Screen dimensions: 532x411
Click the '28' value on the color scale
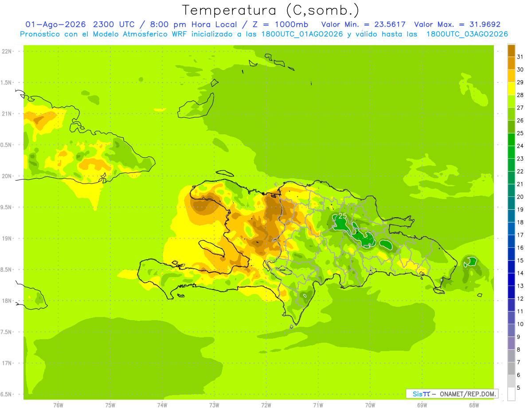click(520, 95)
